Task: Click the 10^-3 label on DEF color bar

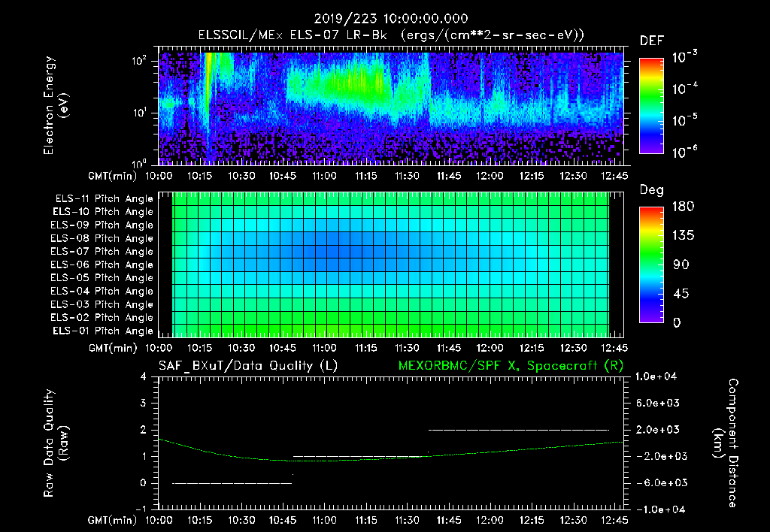Action: pyautogui.click(x=685, y=57)
